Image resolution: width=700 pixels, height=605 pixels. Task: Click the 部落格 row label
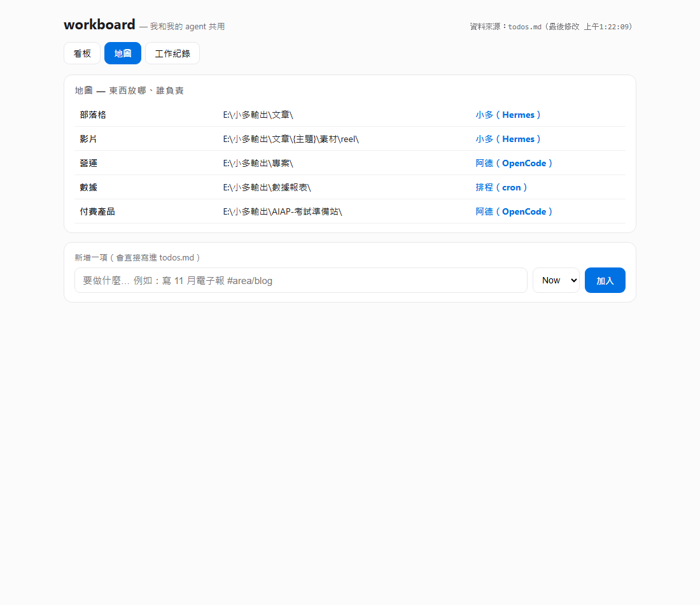(x=93, y=115)
